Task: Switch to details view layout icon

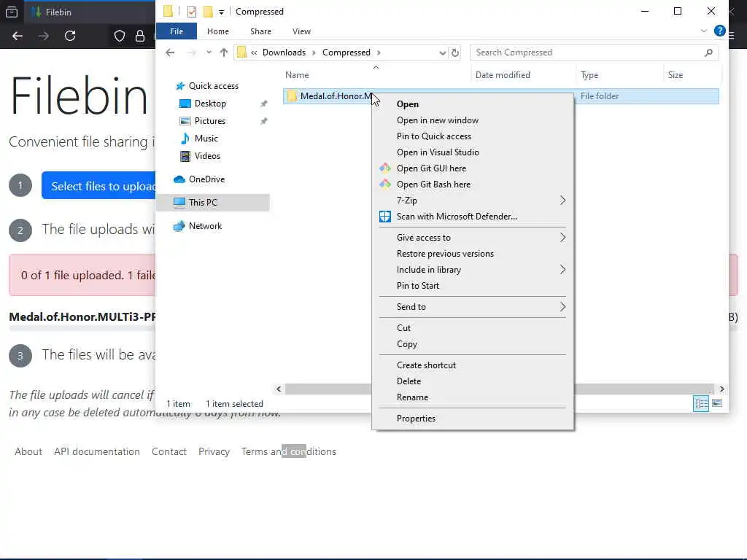Action: click(x=701, y=403)
